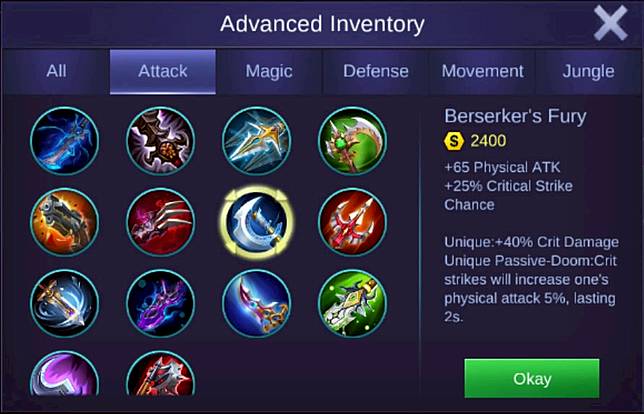
Task: Select the swirling wind sword item
Action: (64, 304)
